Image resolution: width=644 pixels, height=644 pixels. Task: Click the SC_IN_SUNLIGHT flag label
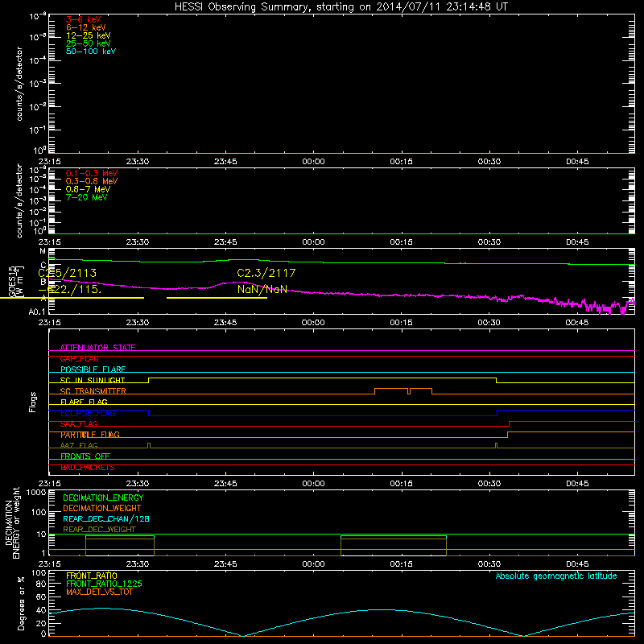pyautogui.click(x=93, y=380)
